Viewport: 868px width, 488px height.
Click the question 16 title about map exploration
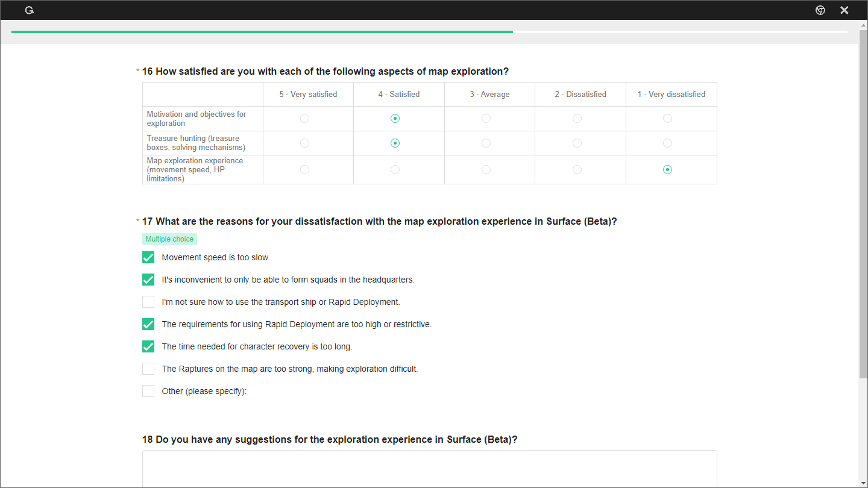pyautogui.click(x=325, y=71)
